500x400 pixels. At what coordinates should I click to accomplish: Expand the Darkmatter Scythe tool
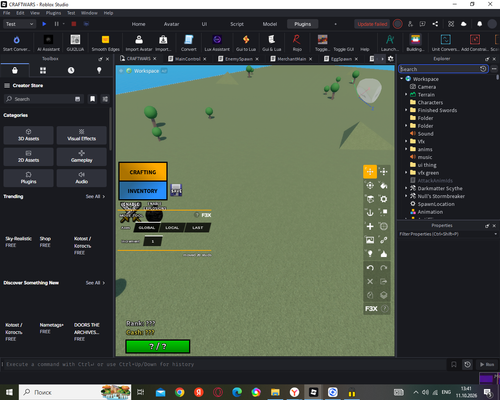coord(406,188)
